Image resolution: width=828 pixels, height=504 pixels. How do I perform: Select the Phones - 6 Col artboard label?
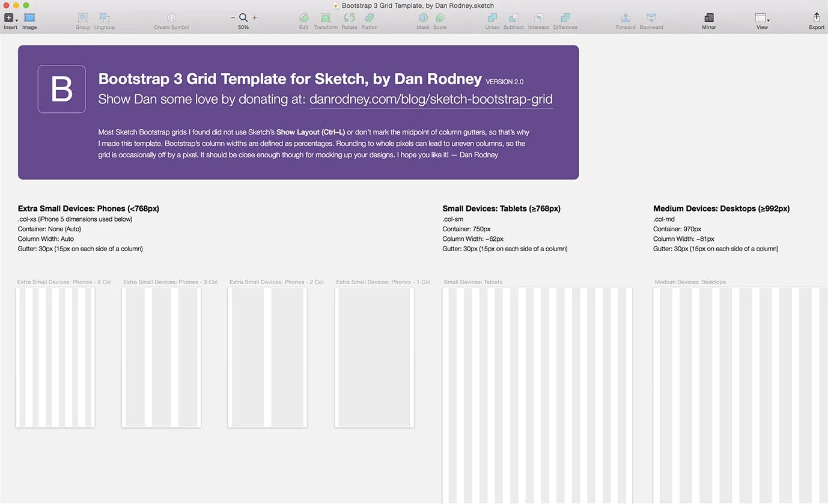[x=64, y=282]
